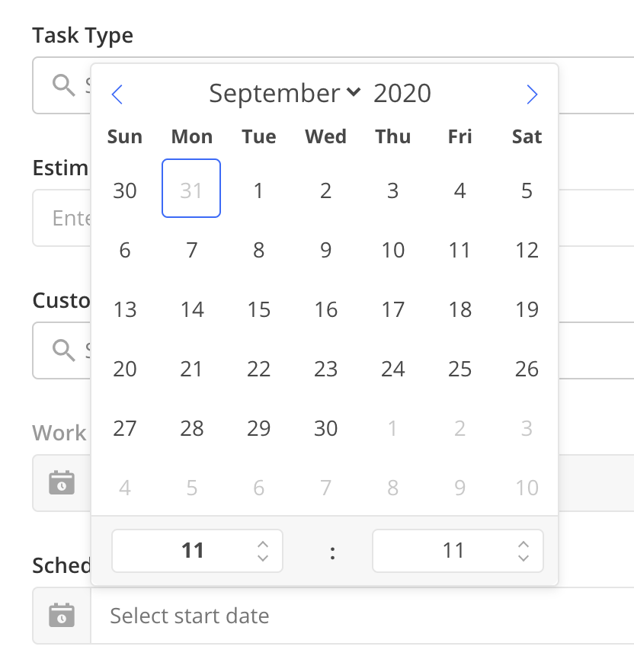
Task: Increase the minutes with up arrow
Action: point(524,544)
